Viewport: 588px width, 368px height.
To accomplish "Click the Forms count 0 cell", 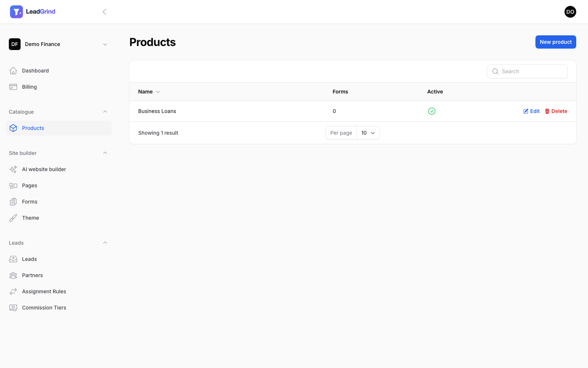I will point(334,111).
